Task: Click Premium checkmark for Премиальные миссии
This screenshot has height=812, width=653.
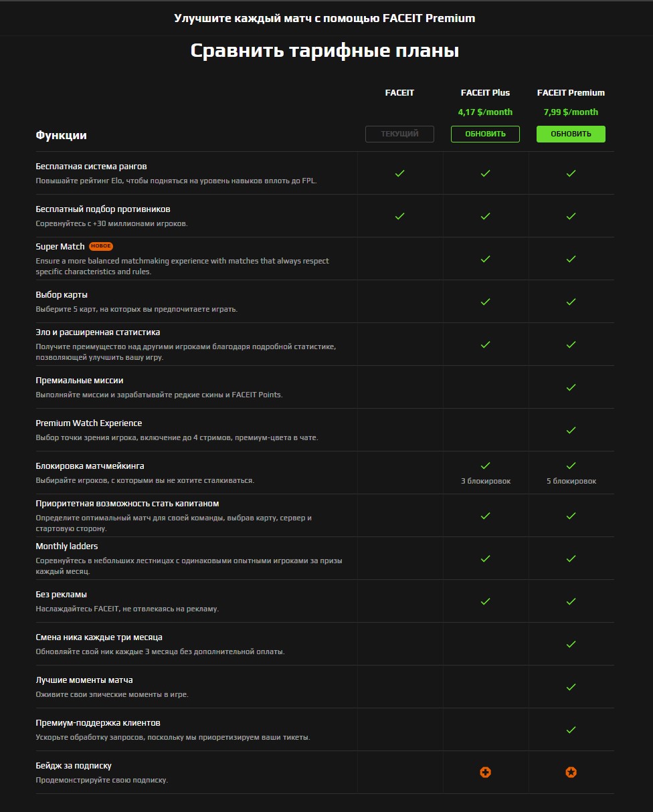Action: 571,387
